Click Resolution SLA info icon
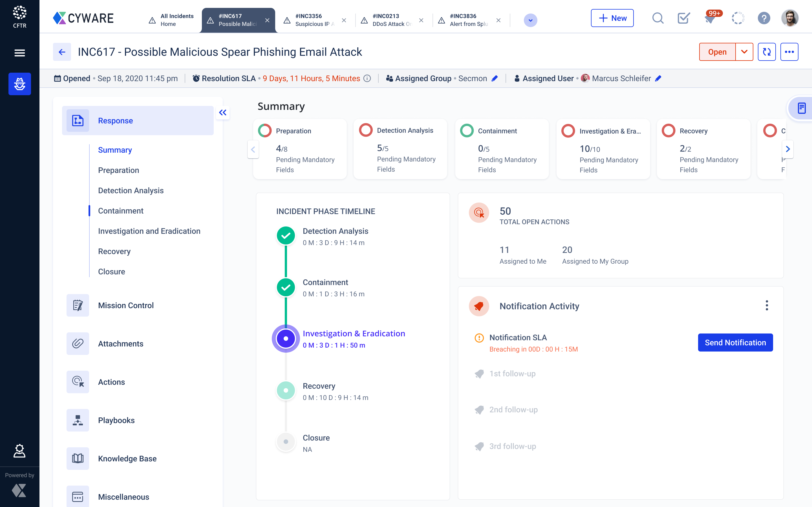 click(367, 79)
